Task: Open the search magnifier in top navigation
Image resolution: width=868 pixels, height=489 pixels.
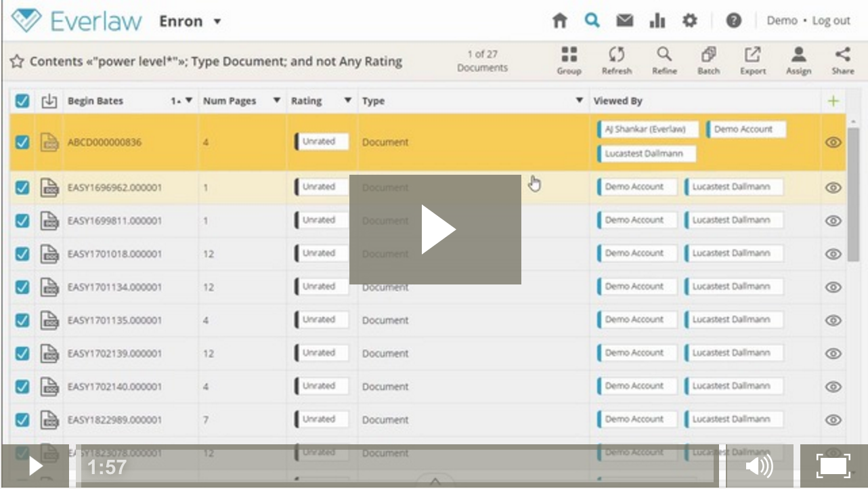Action: tap(592, 20)
